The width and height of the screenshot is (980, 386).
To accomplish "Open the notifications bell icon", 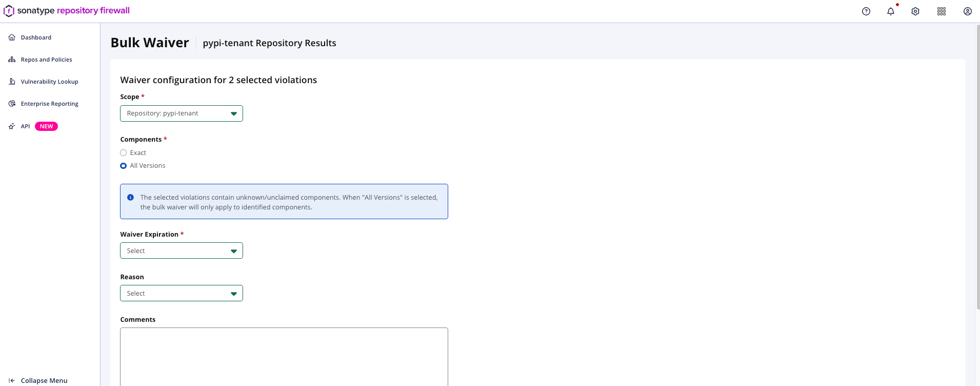I will [x=891, y=11].
